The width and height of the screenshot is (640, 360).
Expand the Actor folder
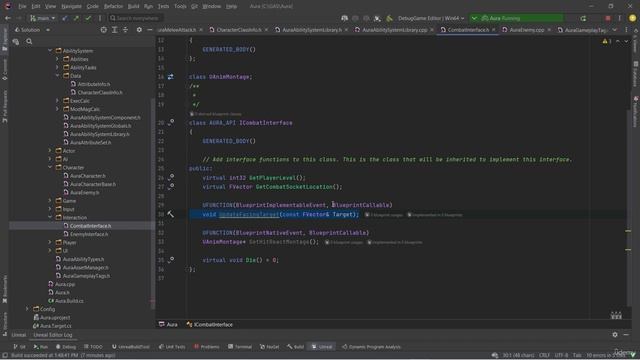click(x=50, y=151)
